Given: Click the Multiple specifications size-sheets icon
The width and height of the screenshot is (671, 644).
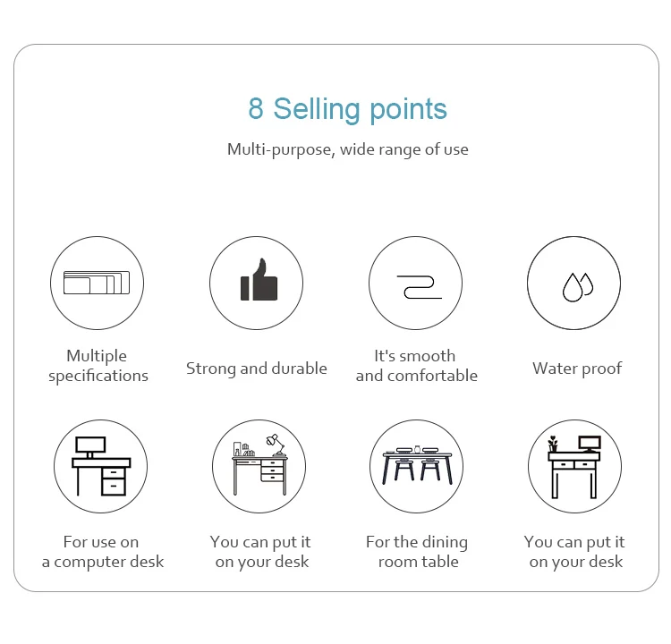Looking at the screenshot, I should (97, 284).
